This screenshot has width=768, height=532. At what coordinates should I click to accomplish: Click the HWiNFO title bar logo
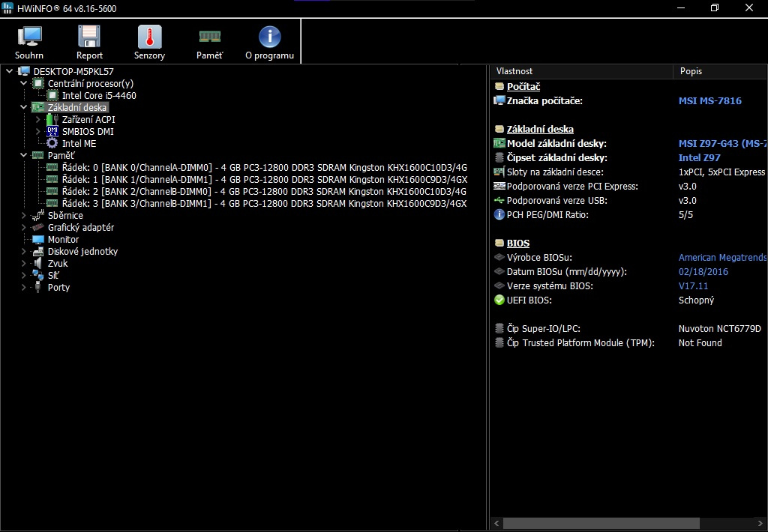[9, 8]
